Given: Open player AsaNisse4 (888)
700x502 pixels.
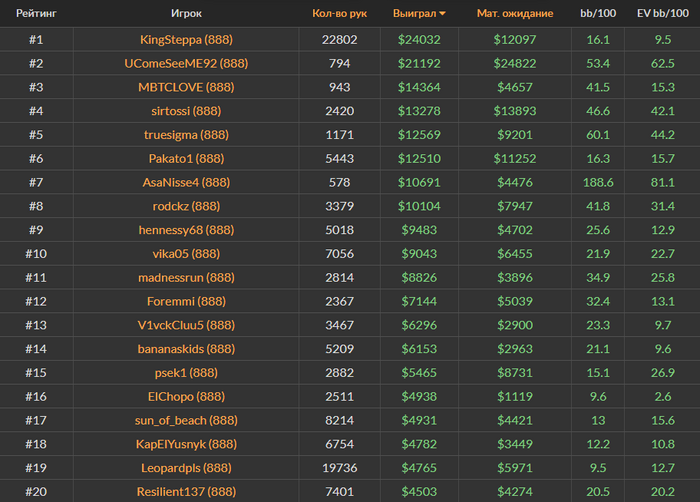Looking at the screenshot, I should [x=186, y=182].
